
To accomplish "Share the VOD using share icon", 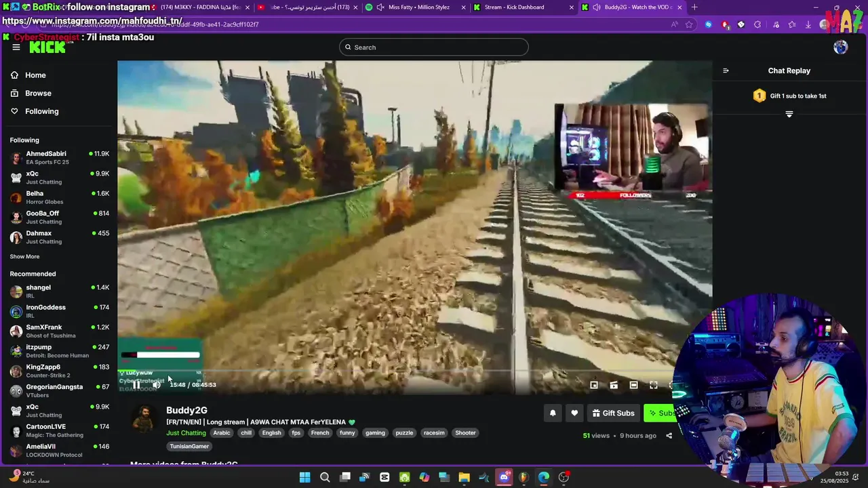I will [x=669, y=436].
